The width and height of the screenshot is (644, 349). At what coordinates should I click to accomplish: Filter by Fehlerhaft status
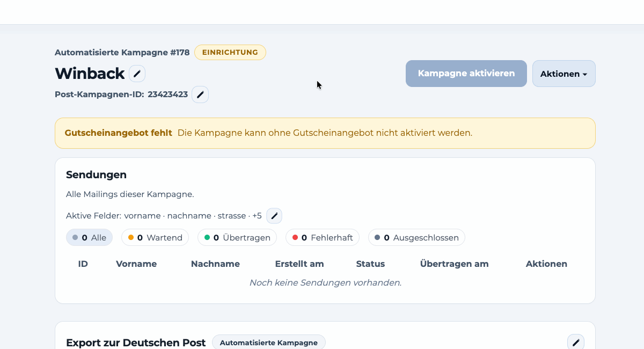click(323, 237)
